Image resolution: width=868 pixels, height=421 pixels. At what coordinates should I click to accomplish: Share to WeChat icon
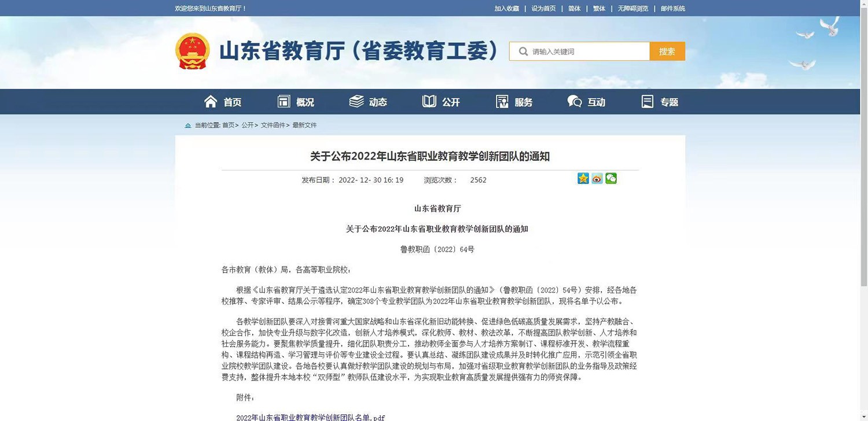[x=611, y=179]
